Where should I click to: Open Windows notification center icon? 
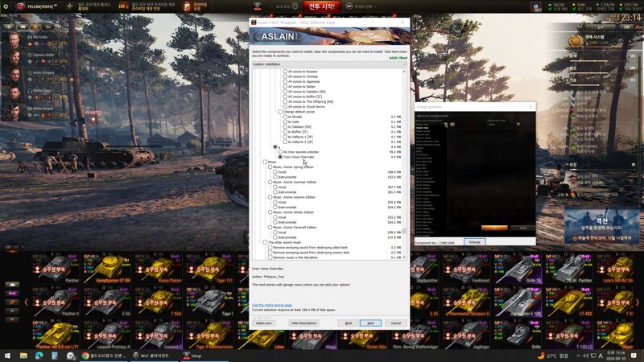click(x=634, y=356)
